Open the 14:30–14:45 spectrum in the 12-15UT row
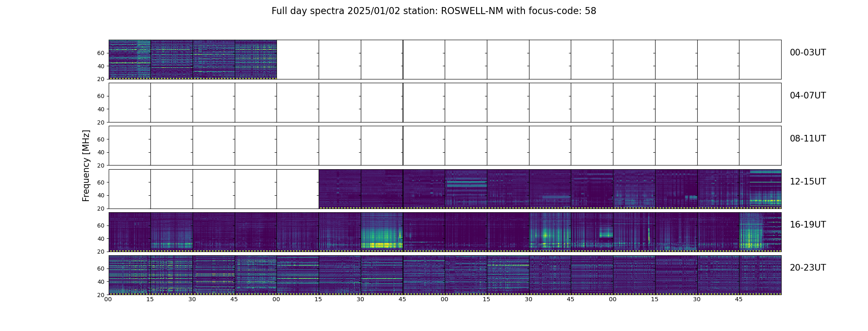Image resolution: width=868 pixels, height=331 pixels. (550, 189)
